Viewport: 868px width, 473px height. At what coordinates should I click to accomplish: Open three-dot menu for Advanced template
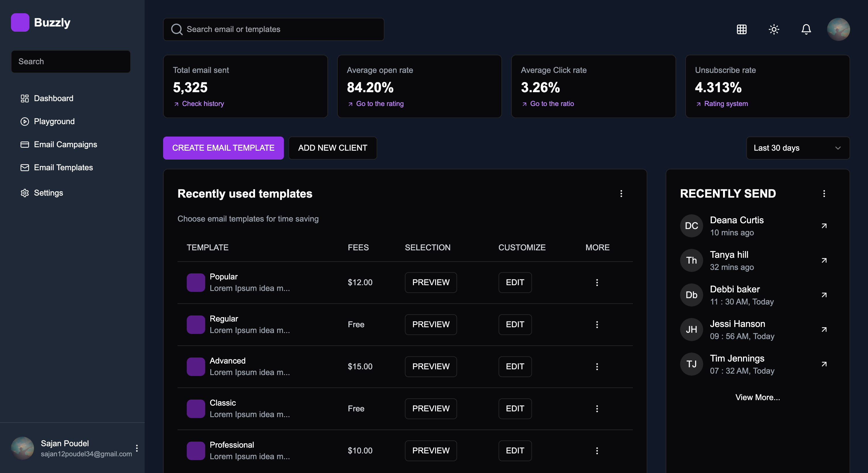click(x=597, y=366)
